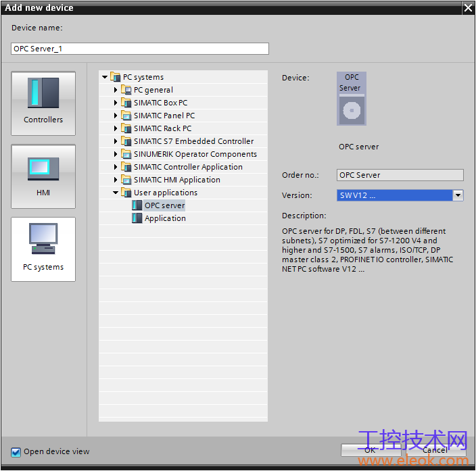Expand the SIMATIC HMI Application node

click(116, 180)
